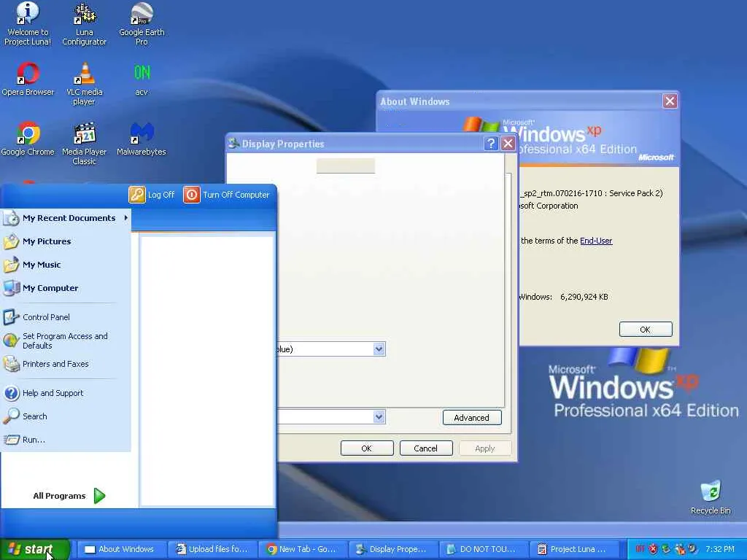The image size is (747, 560).
Task: Click the 7:32 PM system clock
Action: click(x=720, y=549)
